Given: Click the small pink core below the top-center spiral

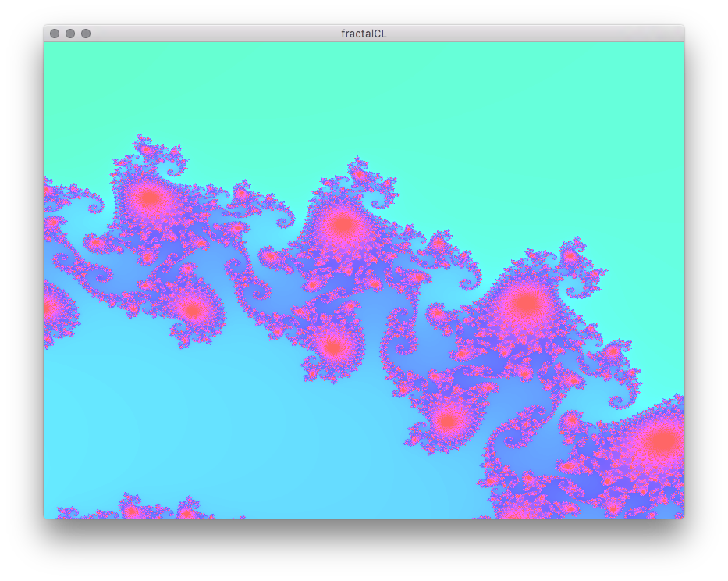Looking at the screenshot, I should 333,347.
